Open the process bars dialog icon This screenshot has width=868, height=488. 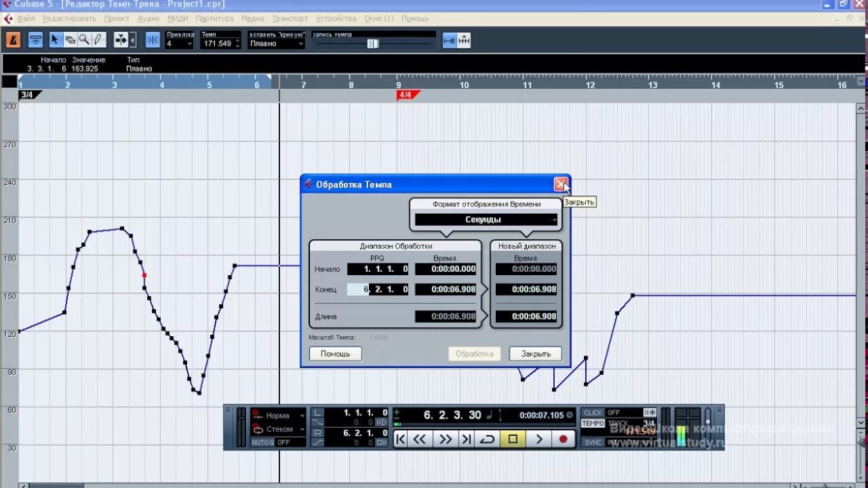point(464,40)
